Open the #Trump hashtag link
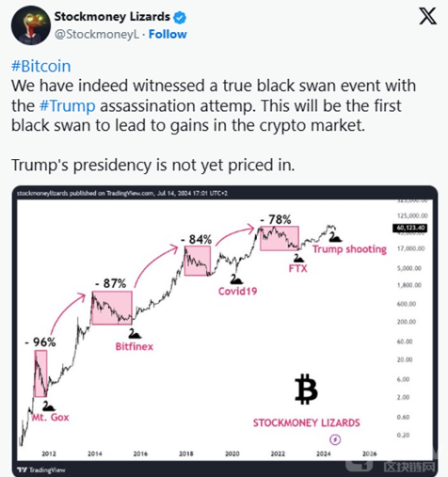This screenshot has height=477, width=448. point(68,105)
